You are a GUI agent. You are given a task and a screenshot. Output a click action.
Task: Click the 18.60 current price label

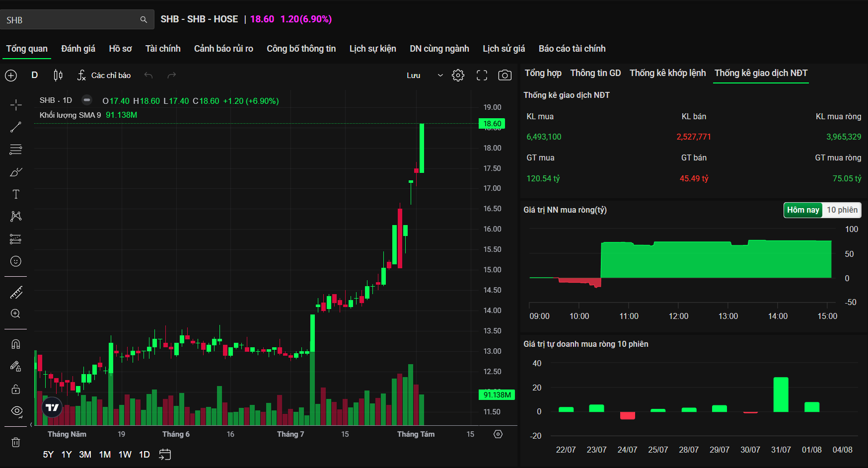click(x=492, y=124)
